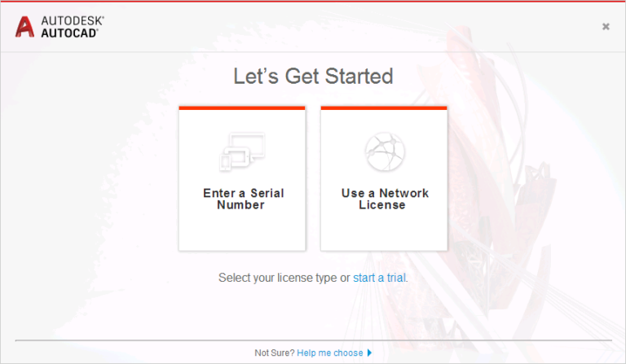This screenshot has height=364, width=626.
Task: Click the orange bar atop Serial Number card
Action: pos(242,107)
